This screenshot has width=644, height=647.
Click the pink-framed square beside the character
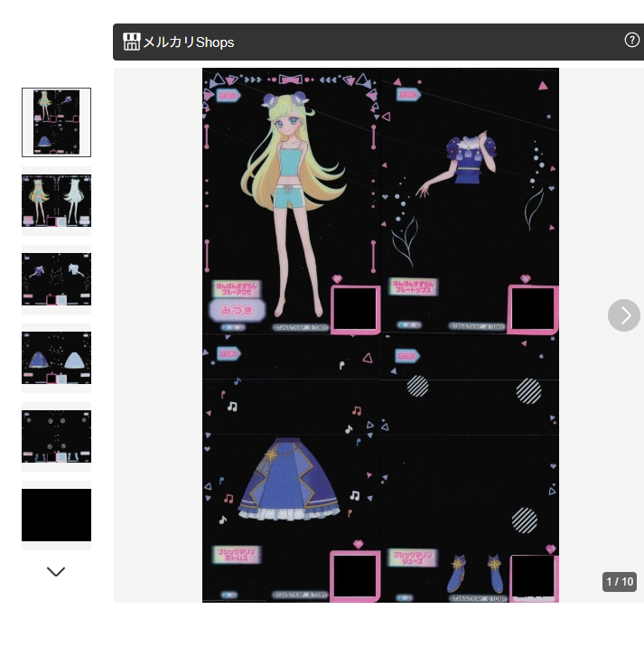coord(355,311)
